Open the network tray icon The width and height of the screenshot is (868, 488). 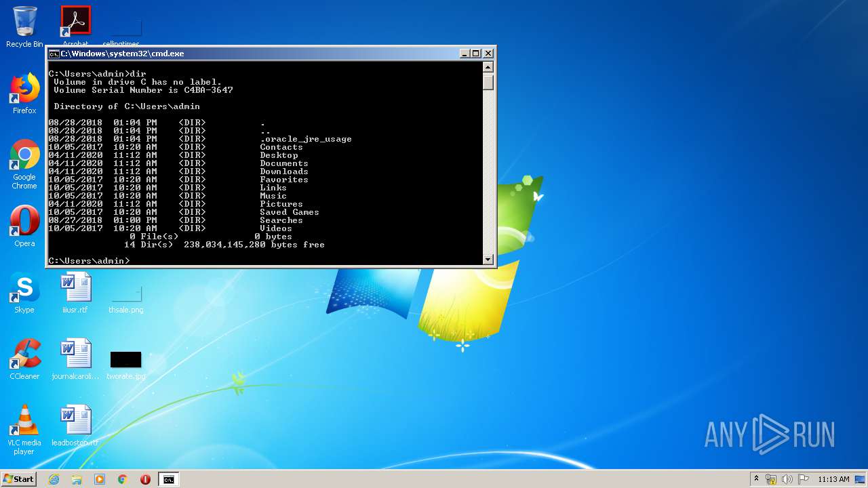pos(771,479)
